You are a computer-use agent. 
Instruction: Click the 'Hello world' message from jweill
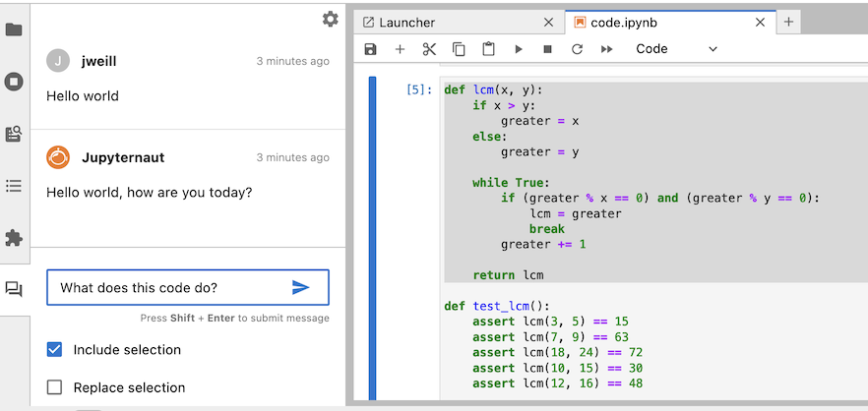click(x=83, y=96)
